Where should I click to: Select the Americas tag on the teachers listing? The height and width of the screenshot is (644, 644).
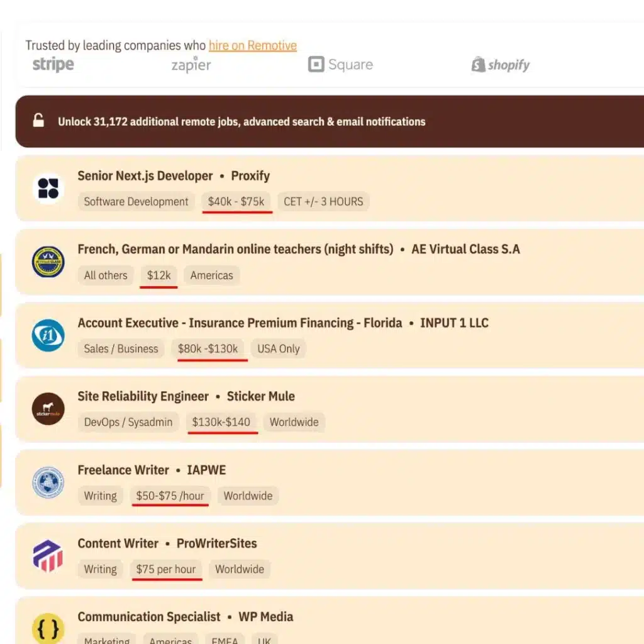click(x=211, y=275)
